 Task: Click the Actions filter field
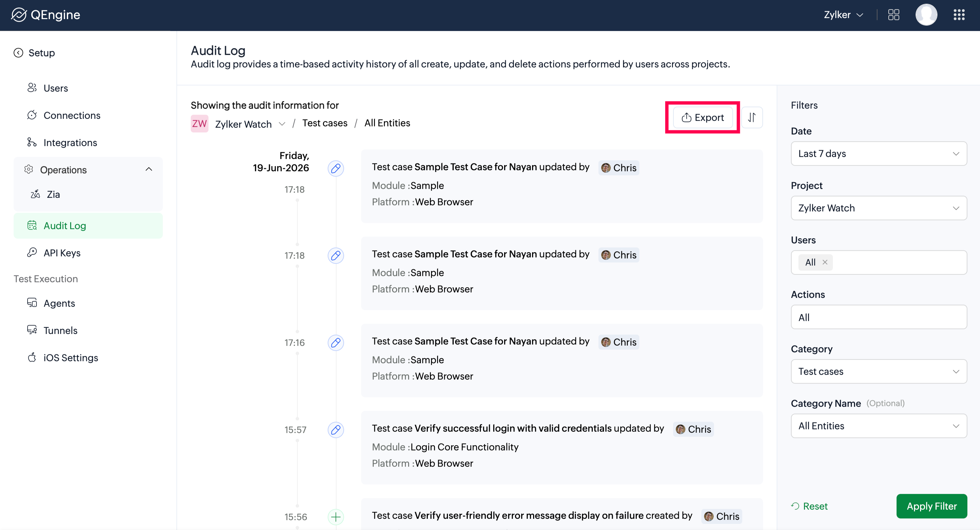coord(879,317)
